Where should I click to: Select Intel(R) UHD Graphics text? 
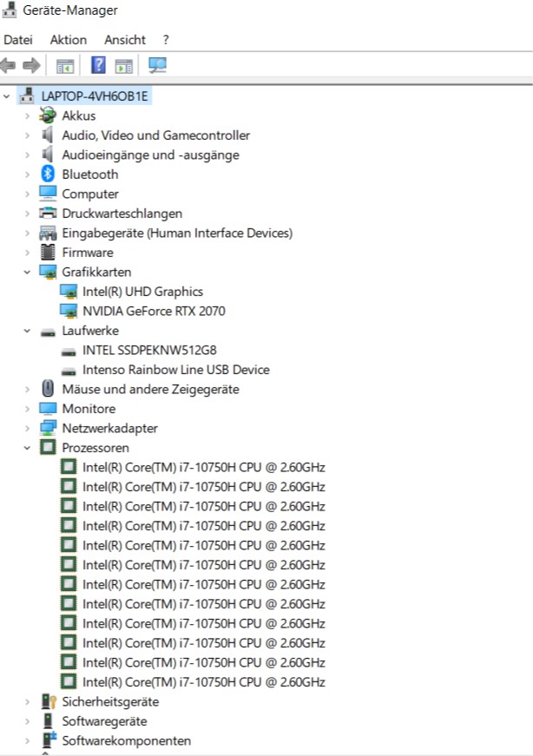(x=142, y=292)
